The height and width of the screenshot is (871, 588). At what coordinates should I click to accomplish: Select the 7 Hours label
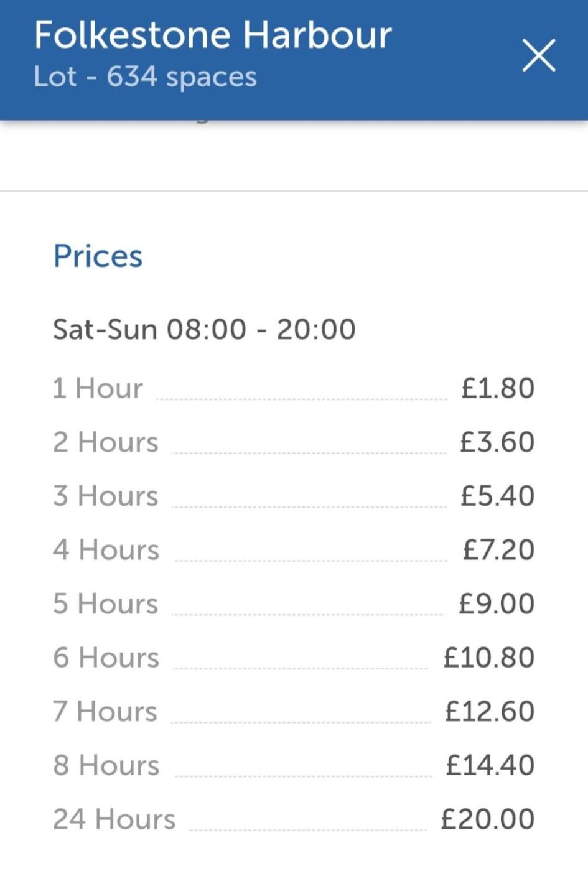[105, 712]
